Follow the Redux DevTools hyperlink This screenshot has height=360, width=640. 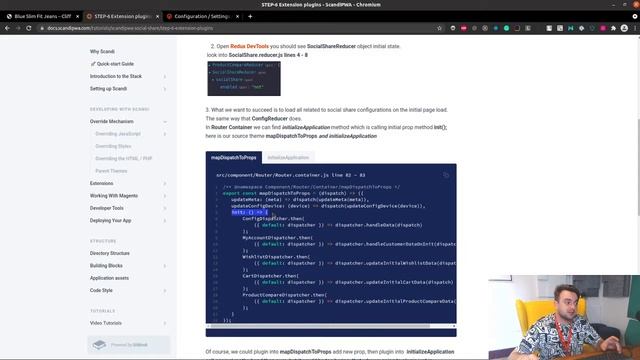point(249,46)
